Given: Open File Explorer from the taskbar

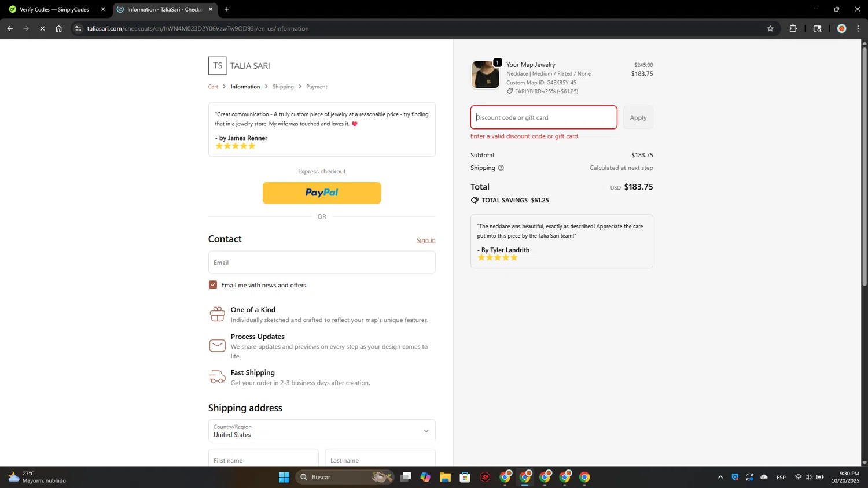Looking at the screenshot, I should pos(445,477).
